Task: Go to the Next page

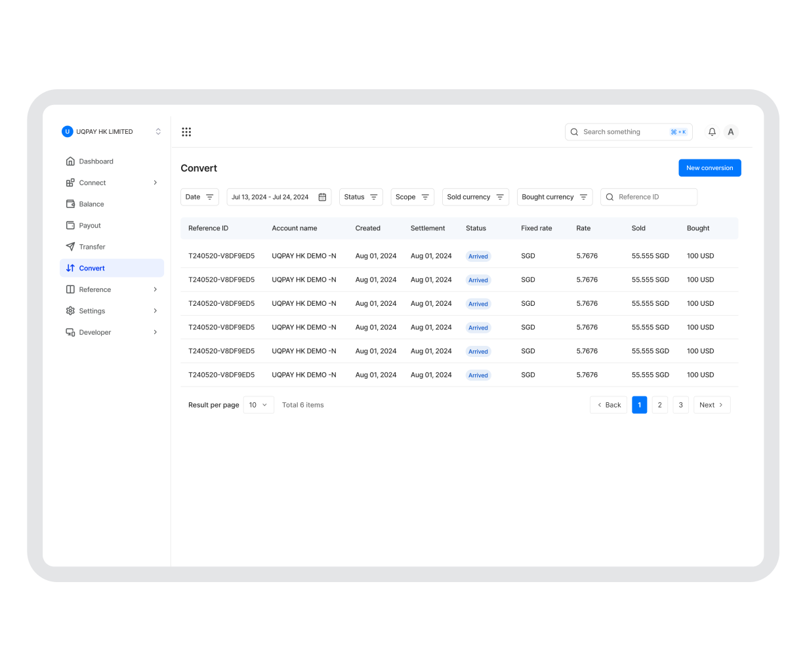Action: coord(712,405)
